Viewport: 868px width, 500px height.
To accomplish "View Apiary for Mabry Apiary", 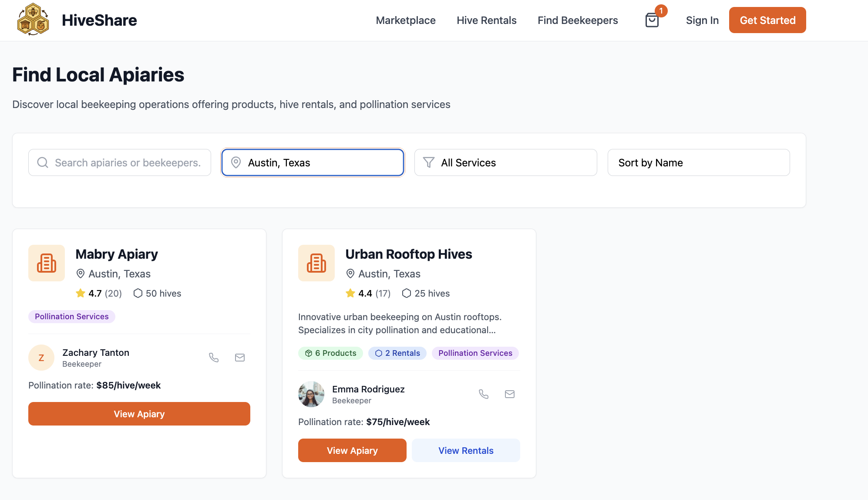I will click(x=139, y=414).
